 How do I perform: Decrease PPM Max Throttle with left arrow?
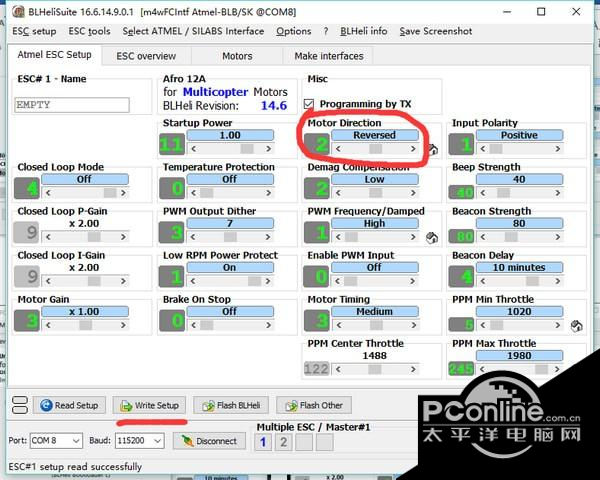click(x=483, y=369)
